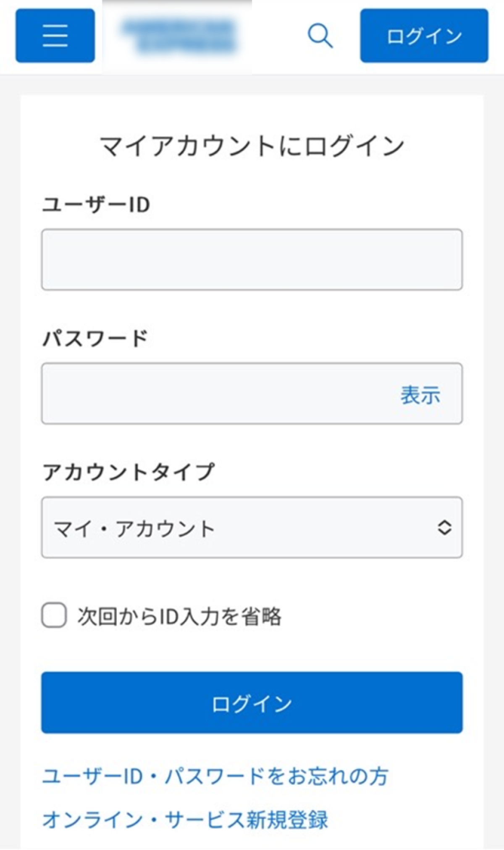Open ユーザーID・パスワードをお忘れの方 link

pyautogui.click(x=215, y=776)
